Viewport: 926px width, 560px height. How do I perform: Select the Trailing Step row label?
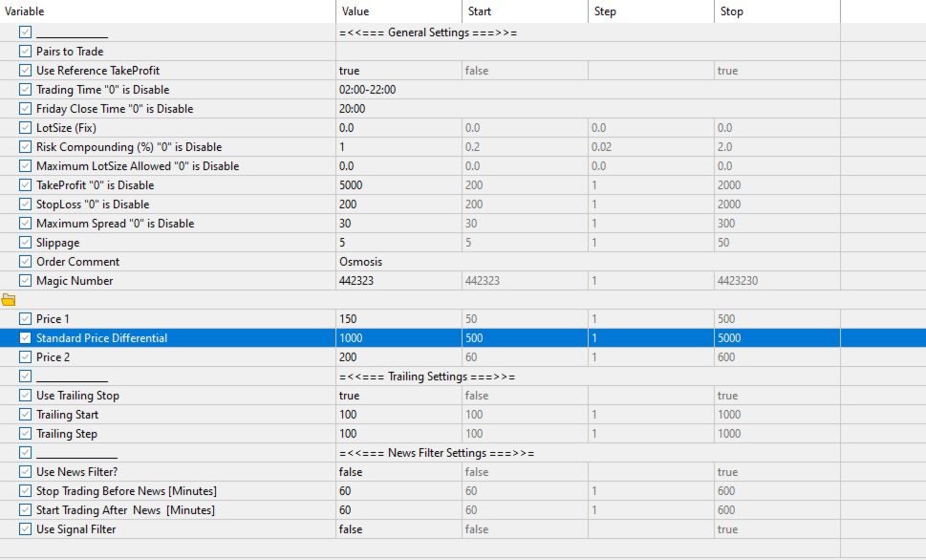click(x=67, y=434)
